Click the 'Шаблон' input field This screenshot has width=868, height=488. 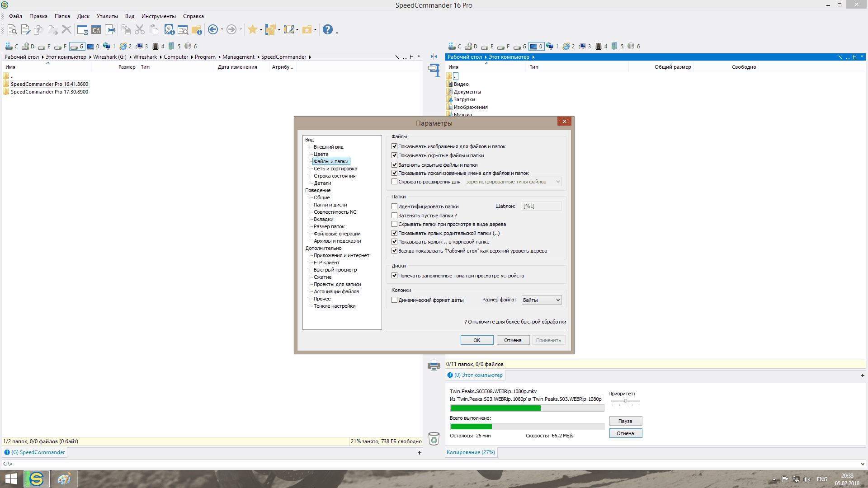pyautogui.click(x=541, y=206)
